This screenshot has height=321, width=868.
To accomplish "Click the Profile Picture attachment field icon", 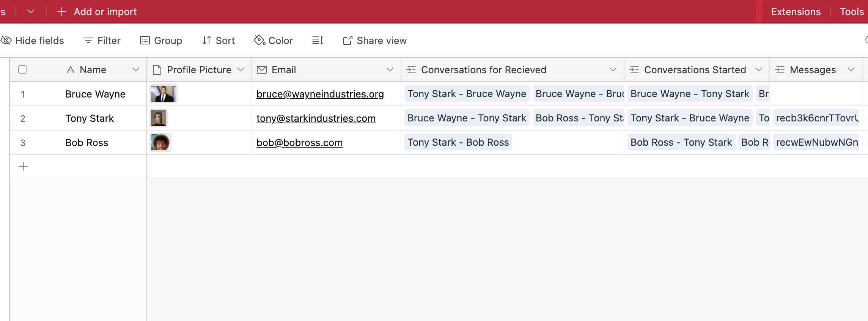I will [x=157, y=70].
